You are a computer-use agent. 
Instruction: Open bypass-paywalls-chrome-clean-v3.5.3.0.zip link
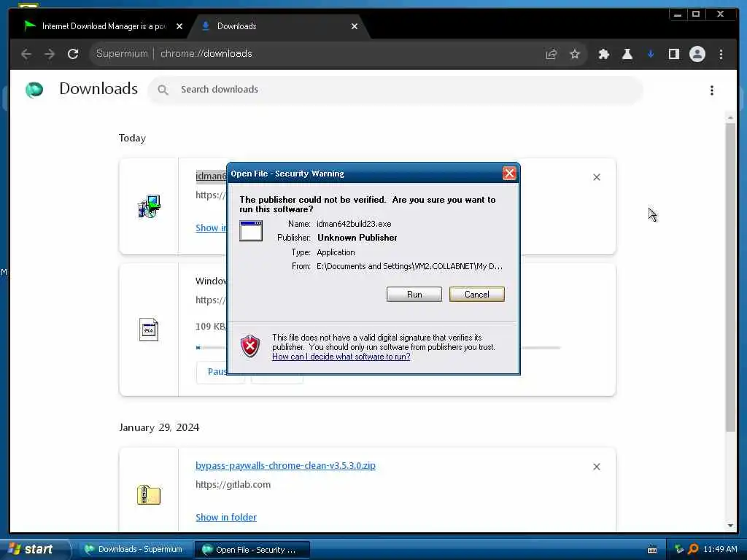285,465
